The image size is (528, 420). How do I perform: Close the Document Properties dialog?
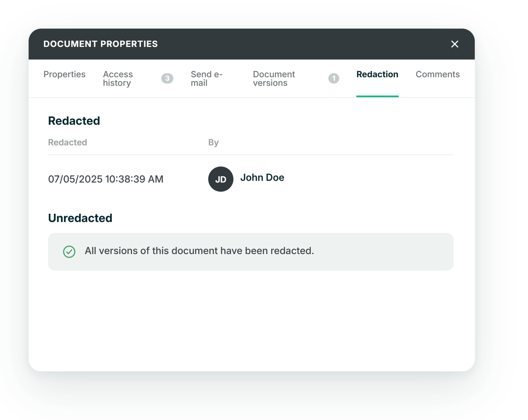click(x=454, y=44)
